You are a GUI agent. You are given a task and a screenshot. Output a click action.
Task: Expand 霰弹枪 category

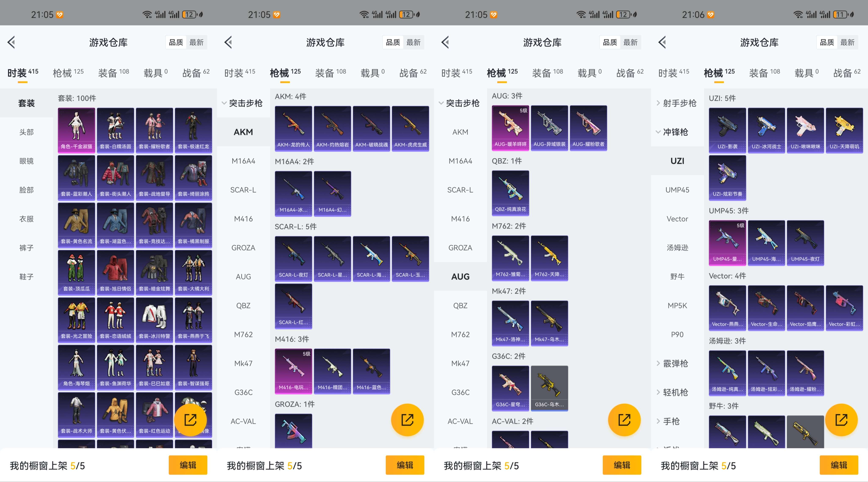coord(677,363)
